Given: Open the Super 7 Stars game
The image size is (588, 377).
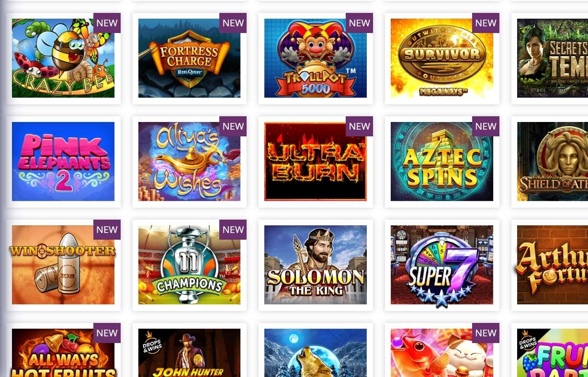Looking at the screenshot, I should click(442, 265).
